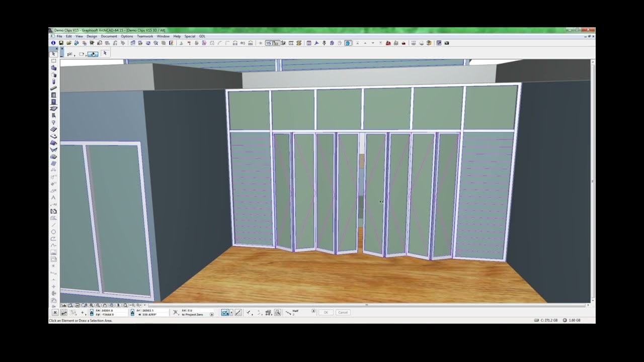Click the magnifier icon in bottom control bar
Image resolution: width=644 pixels, height=362 pixels.
coord(277,312)
